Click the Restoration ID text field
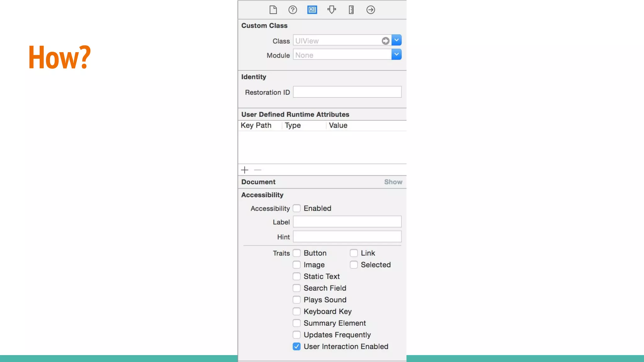644x362 pixels. point(347,92)
